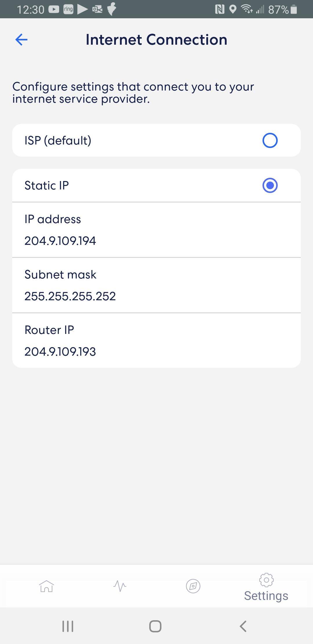Tap the Static IP option row label

[47, 185]
